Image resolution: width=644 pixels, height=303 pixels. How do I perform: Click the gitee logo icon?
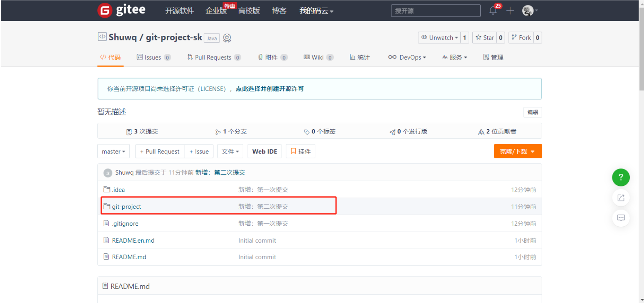pyautogui.click(x=105, y=10)
